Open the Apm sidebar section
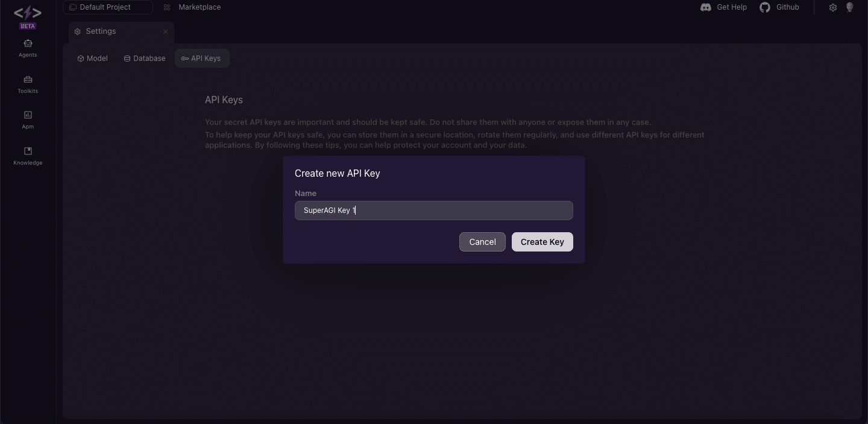 coord(28,119)
